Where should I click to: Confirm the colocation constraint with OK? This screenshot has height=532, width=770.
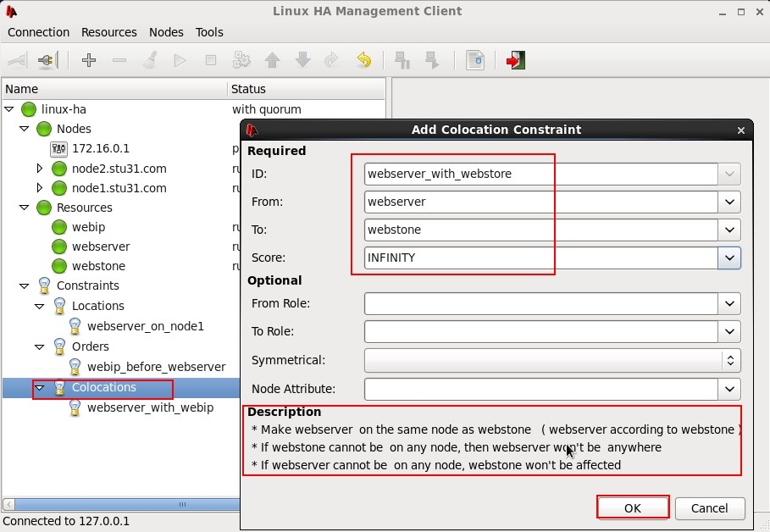(x=633, y=508)
